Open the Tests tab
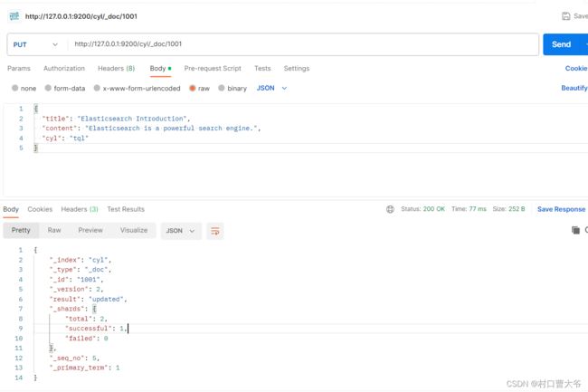Image resolution: width=588 pixels, height=392 pixels. pos(262,68)
